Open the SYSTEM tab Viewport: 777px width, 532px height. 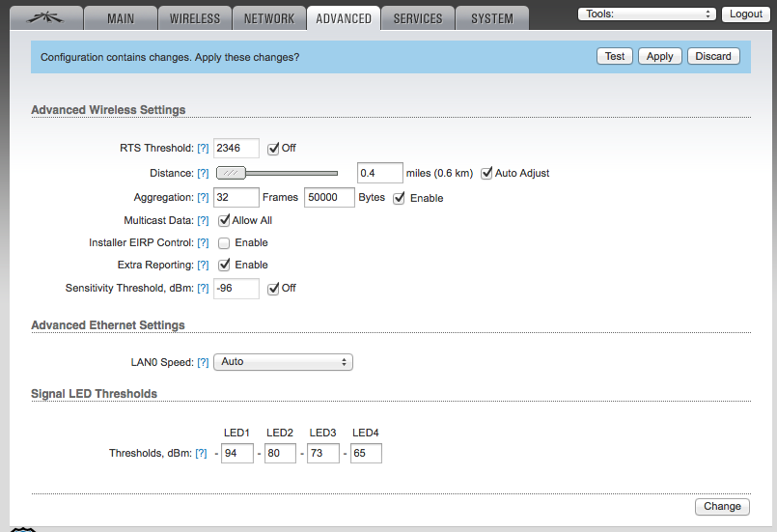click(x=492, y=18)
